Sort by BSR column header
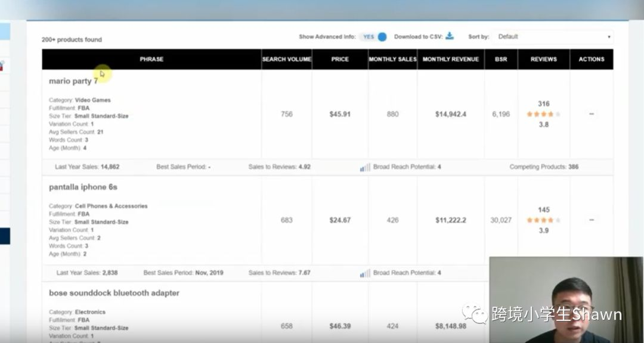This screenshot has height=343, width=644. 501,59
